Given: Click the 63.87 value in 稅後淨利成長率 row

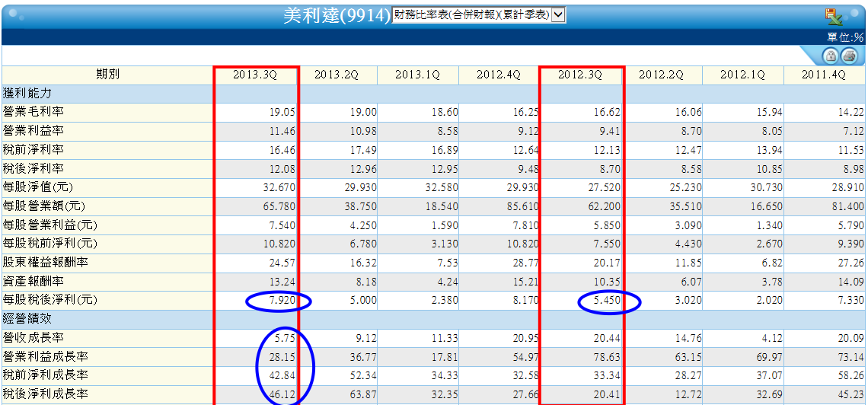Looking at the screenshot, I should (x=365, y=394).
